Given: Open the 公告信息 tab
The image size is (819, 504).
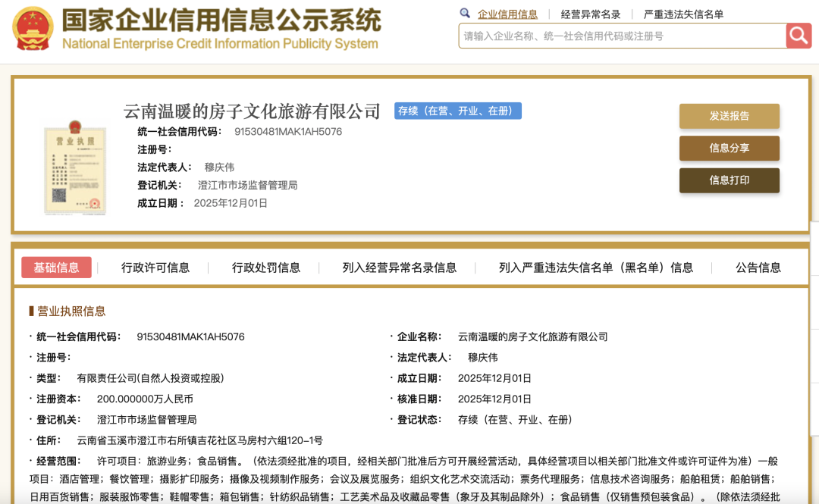Looking at the screenshot, I should pyautogui.click(x=758, y=268).
